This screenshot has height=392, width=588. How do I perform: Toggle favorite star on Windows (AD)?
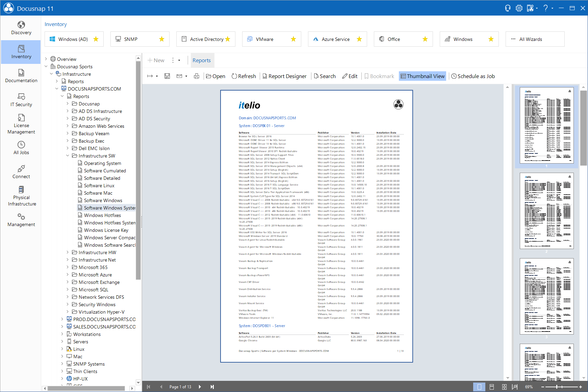96,39
